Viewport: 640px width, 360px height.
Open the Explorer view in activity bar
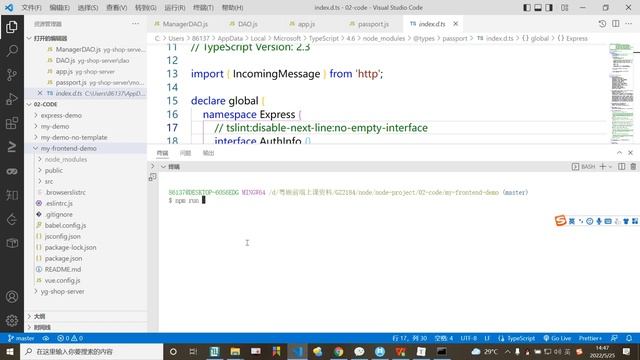12,27
